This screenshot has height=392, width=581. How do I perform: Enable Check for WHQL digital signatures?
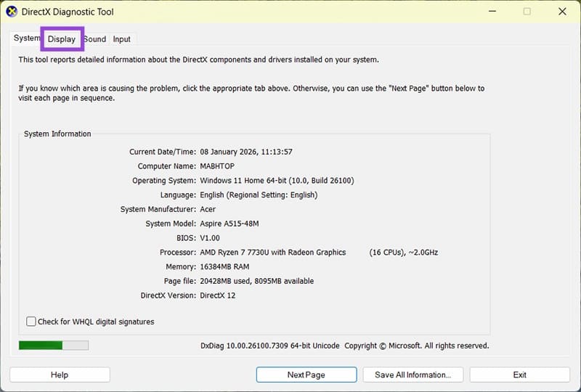(x=31, y=322)
